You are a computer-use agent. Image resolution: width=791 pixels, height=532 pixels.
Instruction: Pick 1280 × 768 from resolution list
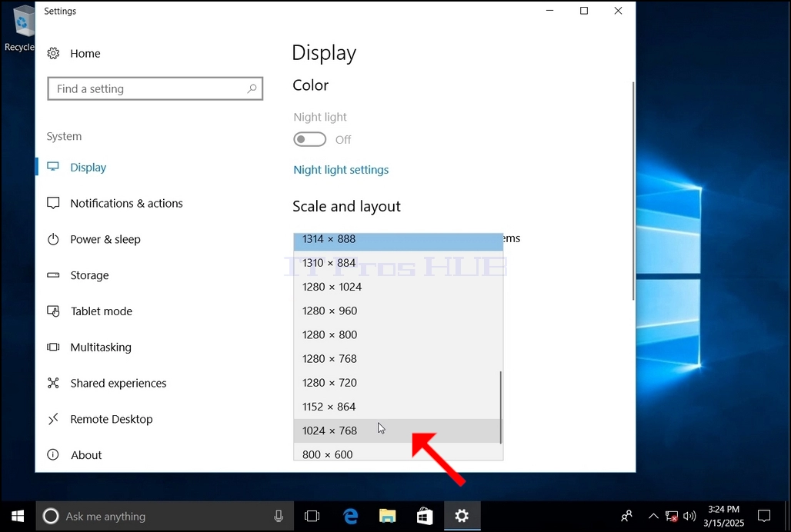click(398, 359)
